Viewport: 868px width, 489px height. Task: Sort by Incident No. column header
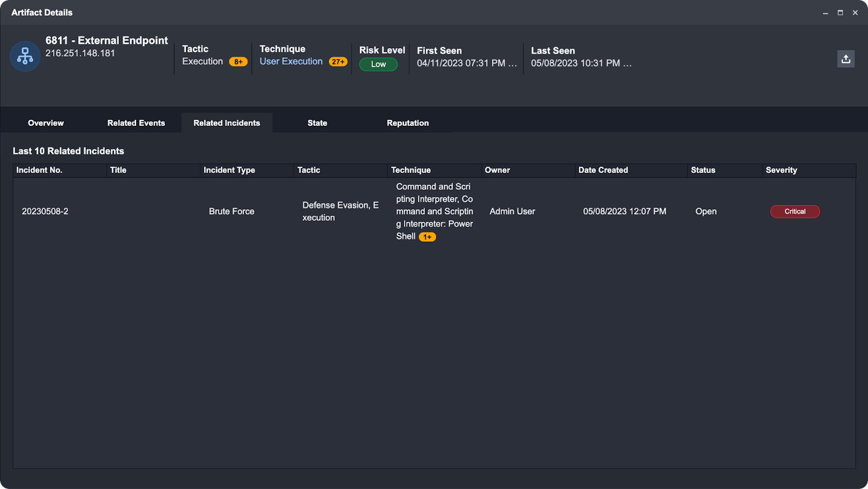pyautogui.click(x=39, y=170)
